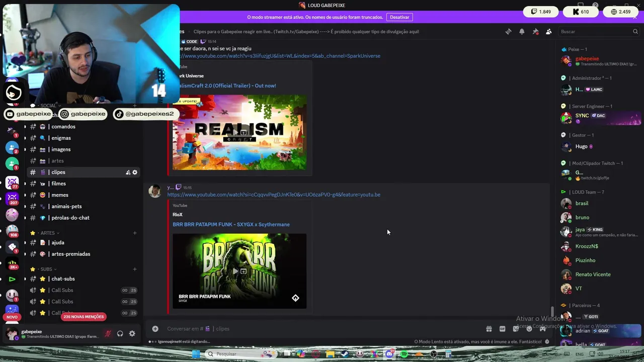Viewport: 644px width, 362px height.
Task: Open user settings gear icon
Action: [132, 334]
